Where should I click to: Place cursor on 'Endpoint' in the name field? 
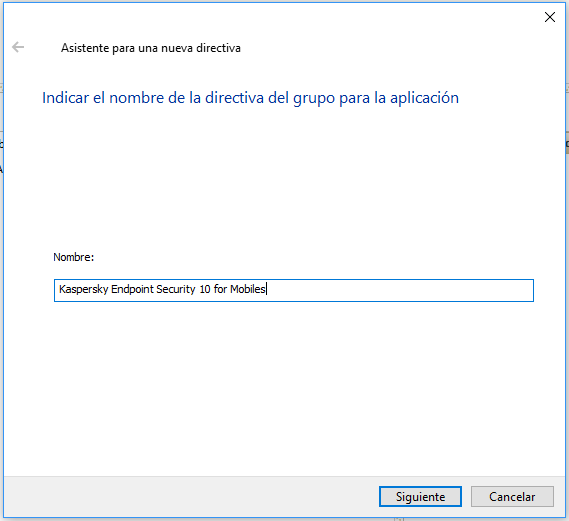tap(132, 289)
